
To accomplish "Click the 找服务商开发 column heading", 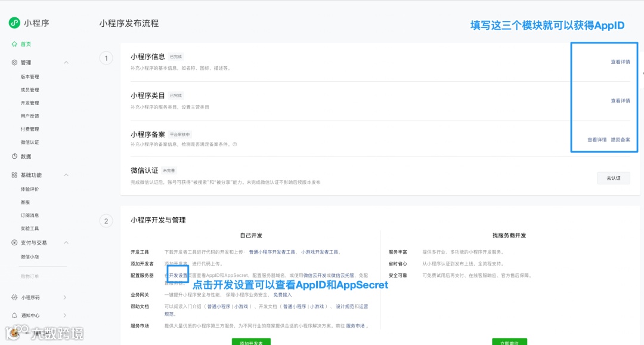I will 509,236.
